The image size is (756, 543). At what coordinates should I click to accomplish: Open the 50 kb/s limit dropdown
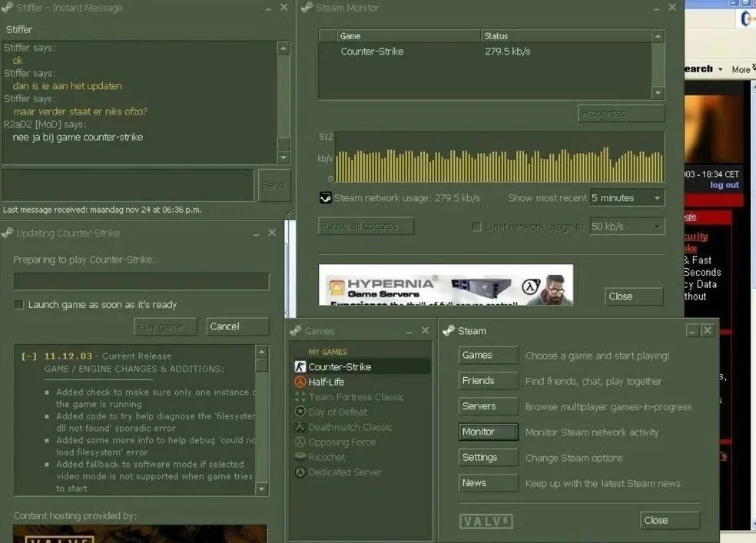tap(627, 227)
